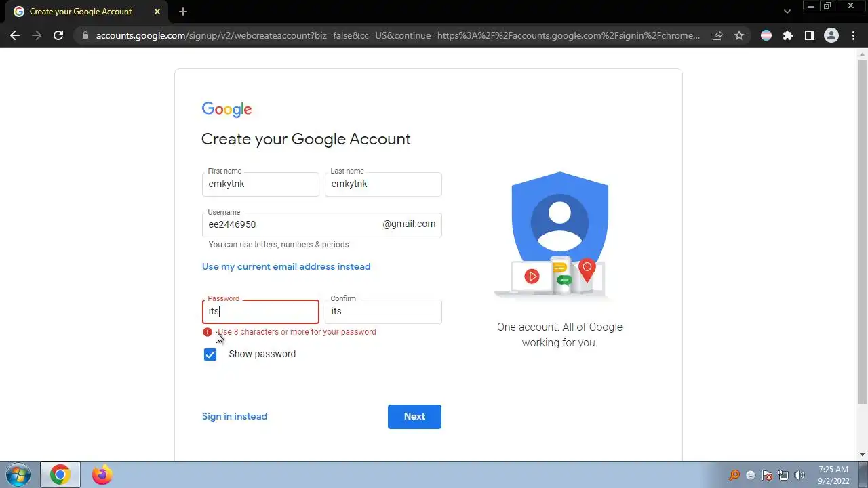Open the tab search dropdown arrow
The height and width of the screenshot is (488, 868).
[x=787, y=12]
